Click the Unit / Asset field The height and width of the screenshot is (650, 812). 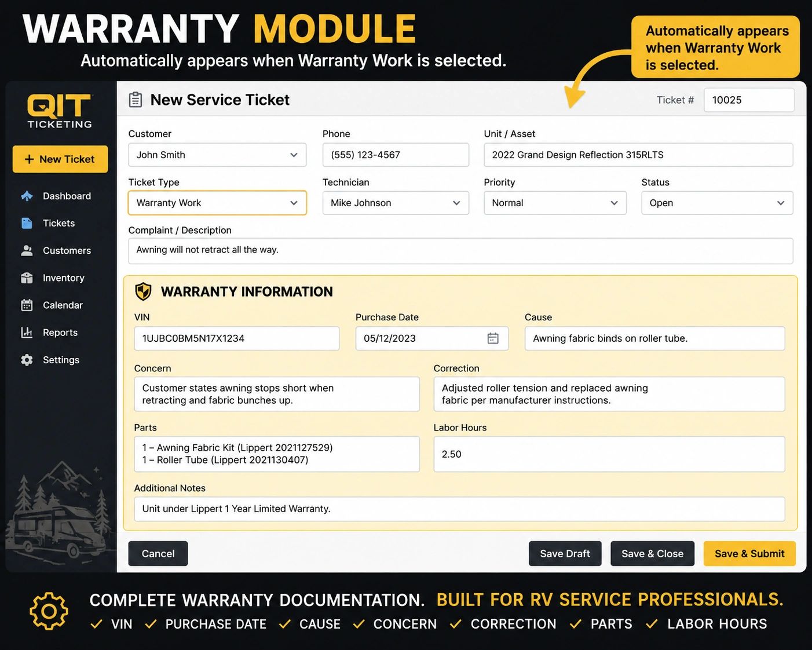(x=638, y=155)
